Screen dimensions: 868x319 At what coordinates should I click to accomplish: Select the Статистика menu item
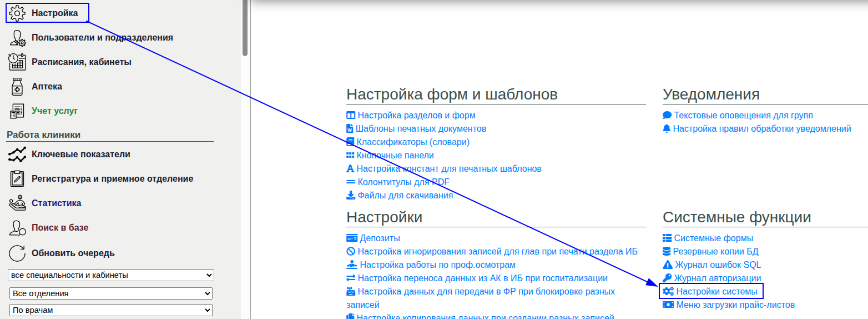pos(56,203)
